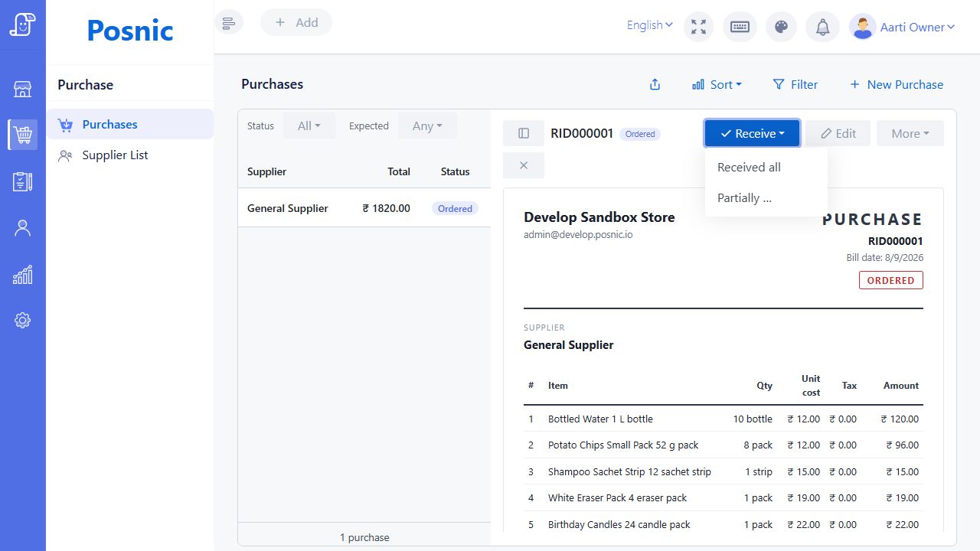The height and width of the screenshot is (551, 980).
Task: Click Birthday Candles 24 candle pack item
Action: [x=619, y=524]
